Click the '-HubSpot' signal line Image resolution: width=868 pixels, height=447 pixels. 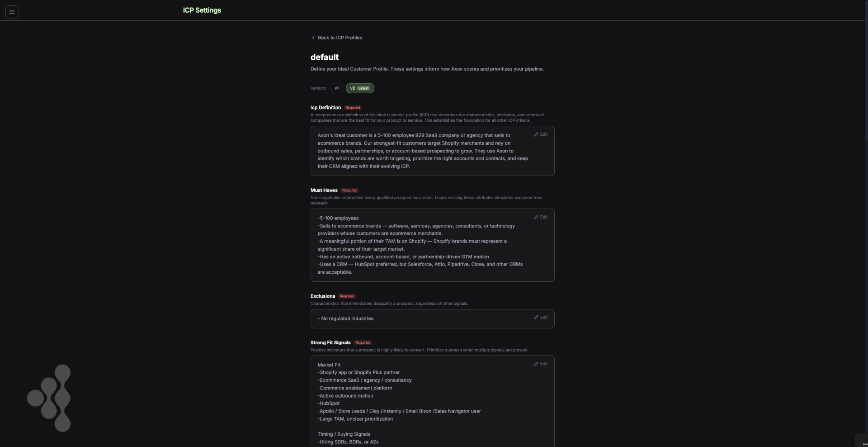pyautogui.click(x=329, y=404)
